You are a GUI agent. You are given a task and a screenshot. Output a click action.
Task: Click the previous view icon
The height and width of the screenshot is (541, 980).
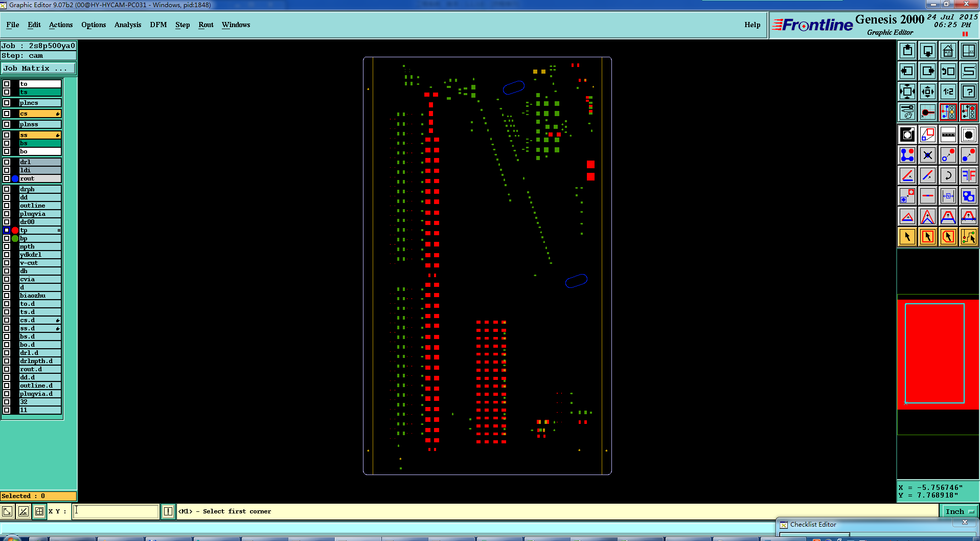click(x=948, y=71)
